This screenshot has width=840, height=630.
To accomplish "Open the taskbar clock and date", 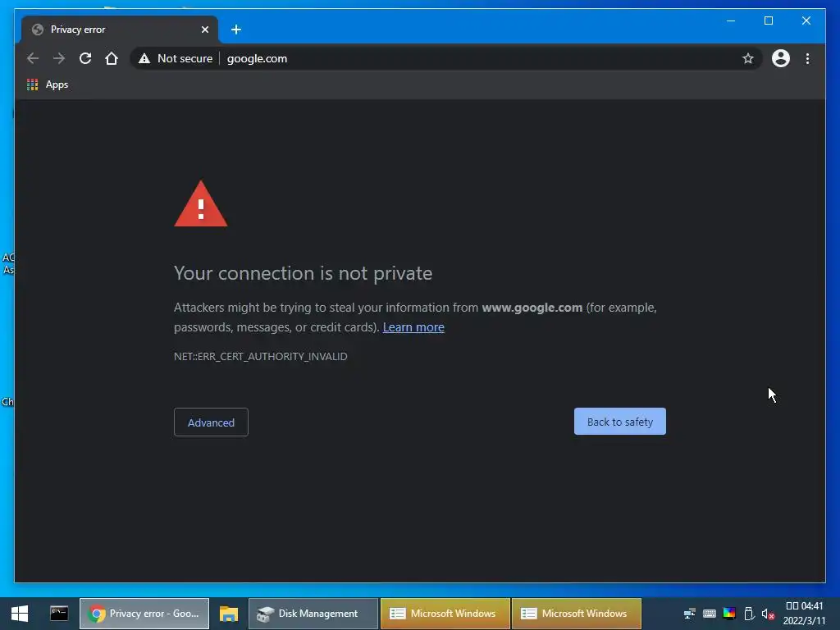I will coord(804,614).
